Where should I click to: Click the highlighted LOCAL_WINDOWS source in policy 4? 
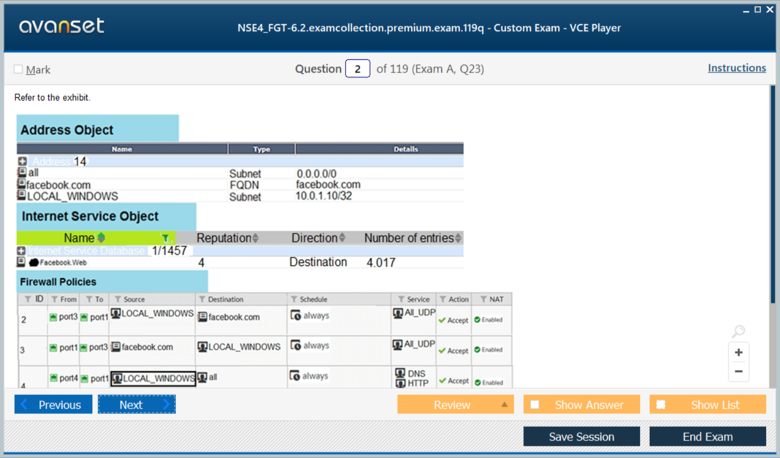tap(153, 378)
